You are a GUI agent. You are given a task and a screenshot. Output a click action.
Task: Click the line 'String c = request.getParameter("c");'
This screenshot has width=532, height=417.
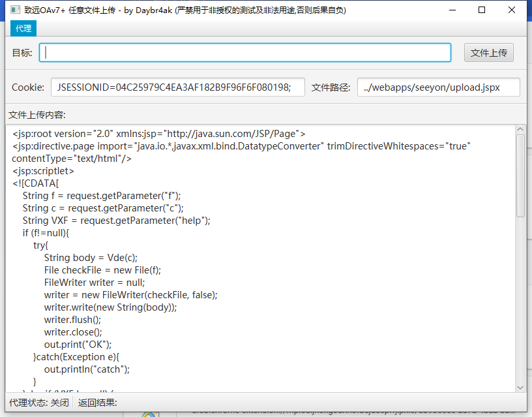tap(103, 208)
